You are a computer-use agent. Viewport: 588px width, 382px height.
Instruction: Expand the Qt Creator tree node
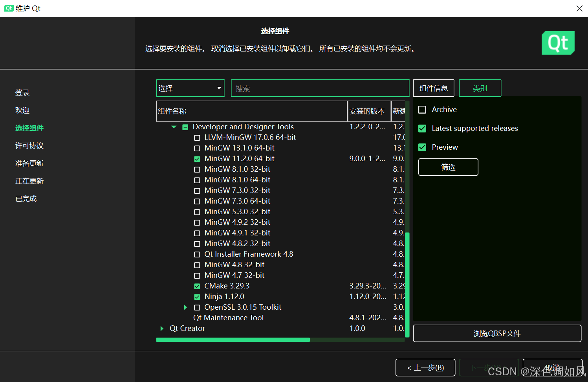(162, 329)
